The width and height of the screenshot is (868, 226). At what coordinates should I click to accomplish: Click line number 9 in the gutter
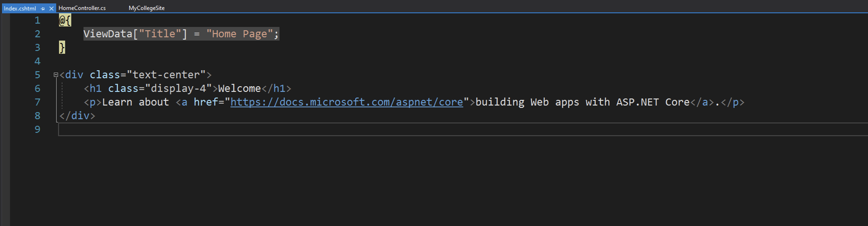(x=37, y=129)
